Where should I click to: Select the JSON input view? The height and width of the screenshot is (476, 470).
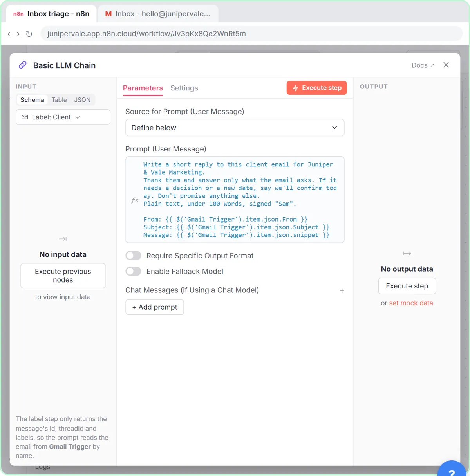(82, 100)
